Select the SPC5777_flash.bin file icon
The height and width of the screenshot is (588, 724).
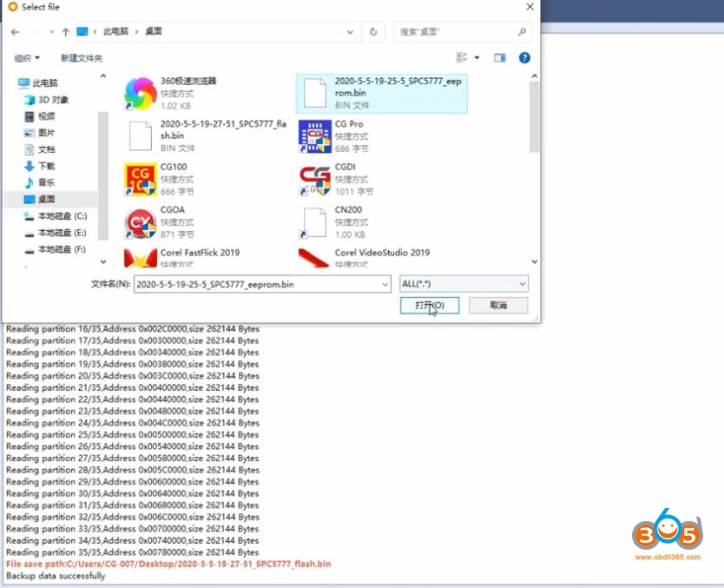[x=141, y=136]
